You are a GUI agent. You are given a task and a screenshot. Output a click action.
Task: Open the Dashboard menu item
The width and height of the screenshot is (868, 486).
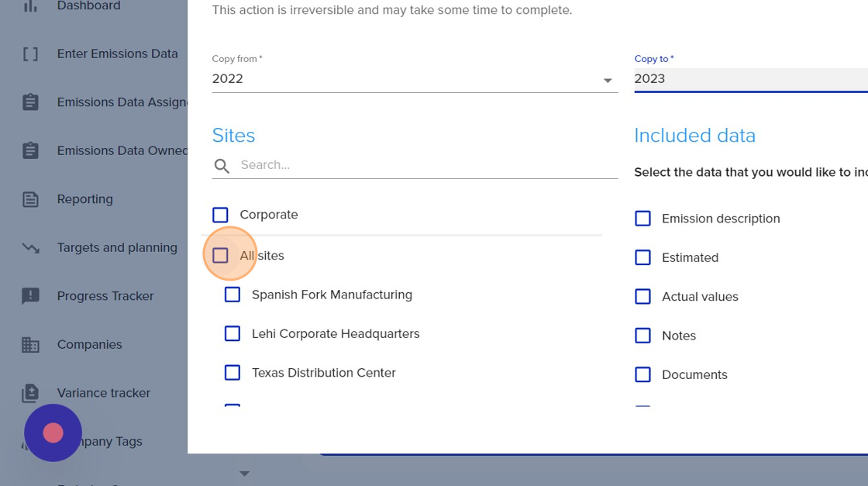click(88, 5)
